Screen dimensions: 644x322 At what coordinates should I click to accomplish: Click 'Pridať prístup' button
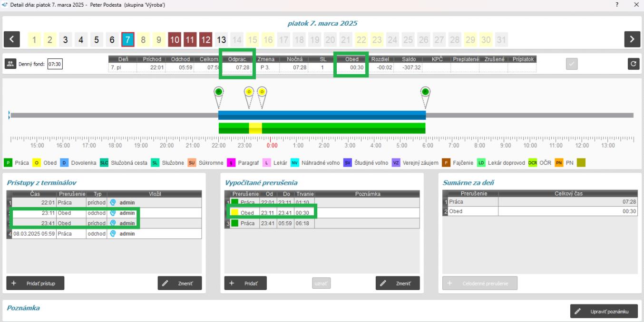(x=35, y=283)
